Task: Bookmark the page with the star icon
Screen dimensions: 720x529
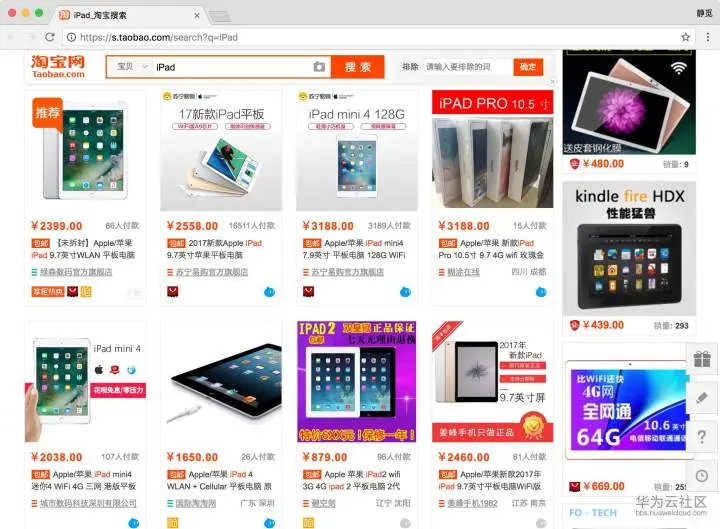Action: 685,37
